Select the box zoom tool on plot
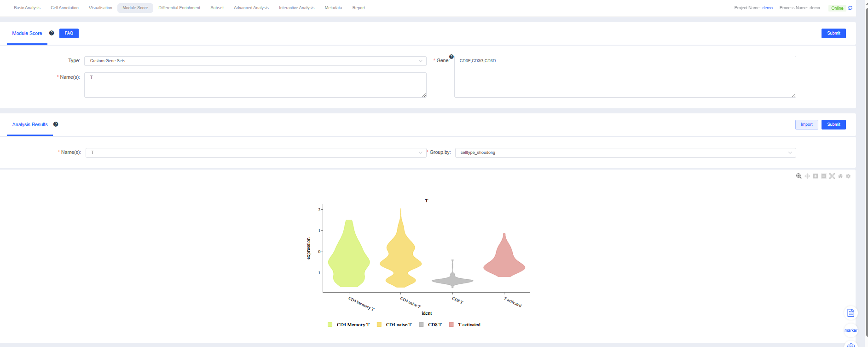 [x=799, y=176]
